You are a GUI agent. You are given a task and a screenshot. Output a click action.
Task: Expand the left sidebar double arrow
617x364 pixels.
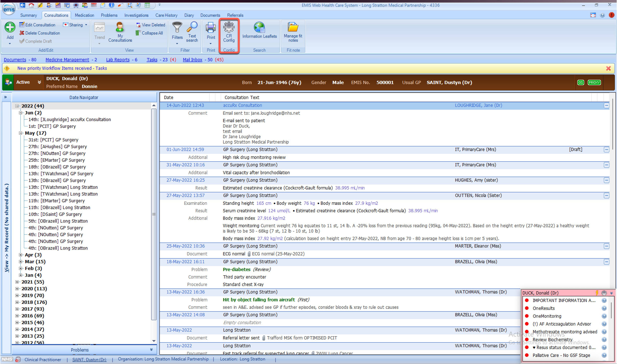pyautogui.click(x=5, y=97)
